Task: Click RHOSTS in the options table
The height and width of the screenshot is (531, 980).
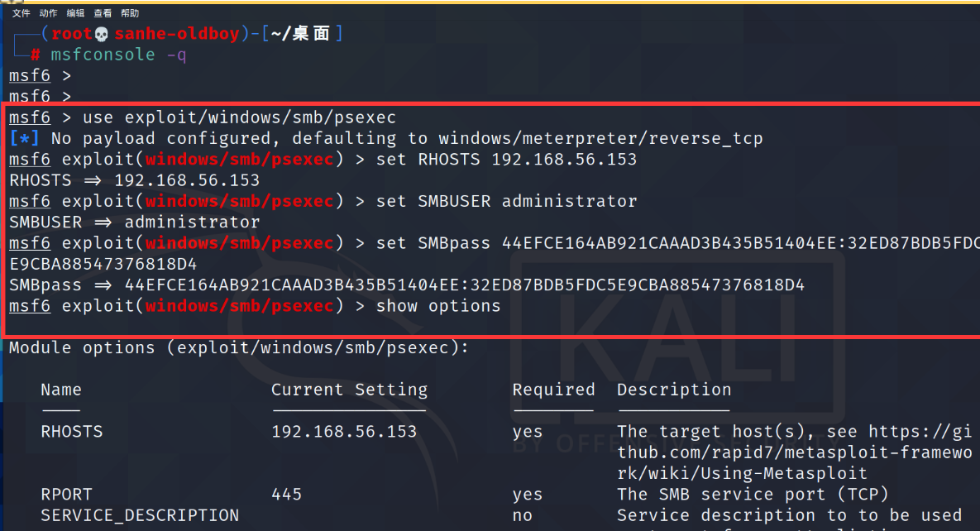Action: coord(72,432)
